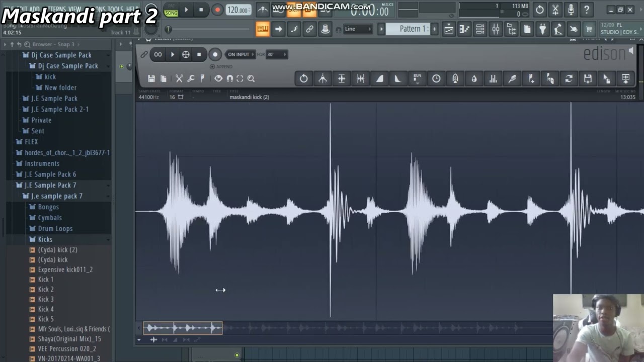Open the plugin picker plug icon

tap(542, 29)
